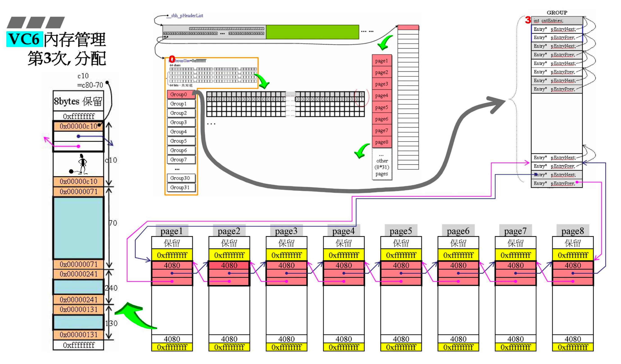Image resolution: width=621 pixels, height=364 pixels.
Task: Click the large blue block labeled 70
Action: 78,228
